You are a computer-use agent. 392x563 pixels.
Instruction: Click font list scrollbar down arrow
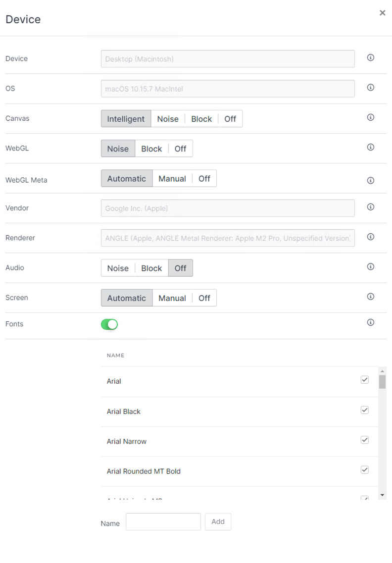(382, 495)
